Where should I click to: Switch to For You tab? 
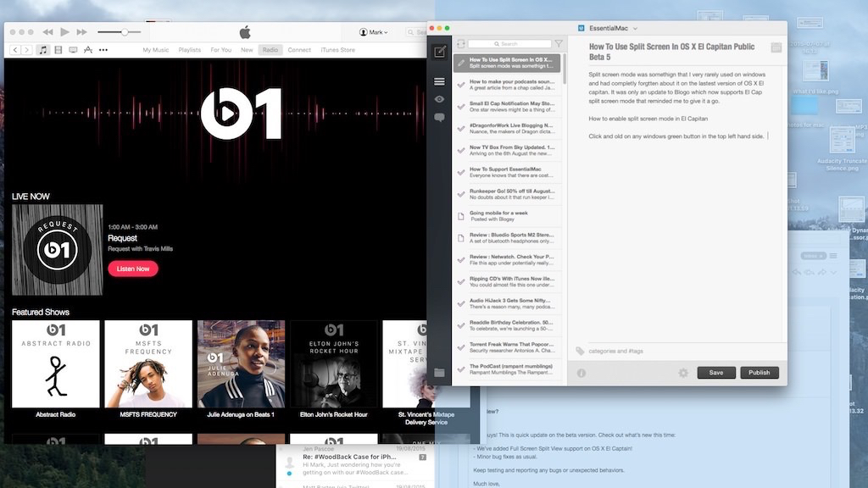221,50
